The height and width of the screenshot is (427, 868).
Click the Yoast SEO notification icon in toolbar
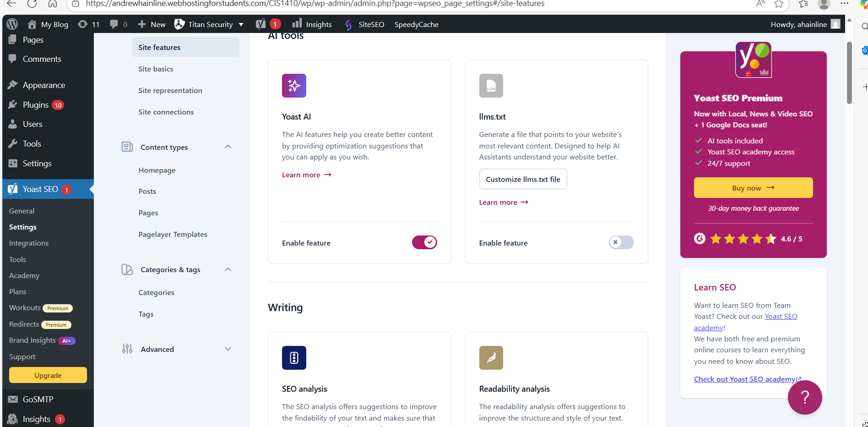pyautogui.click(x=266, y=24)
